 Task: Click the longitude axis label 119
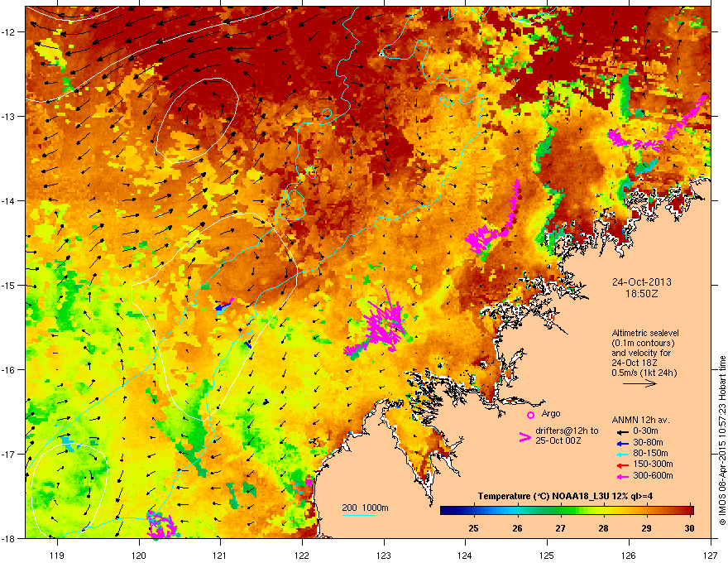click(x=57, y=555)
